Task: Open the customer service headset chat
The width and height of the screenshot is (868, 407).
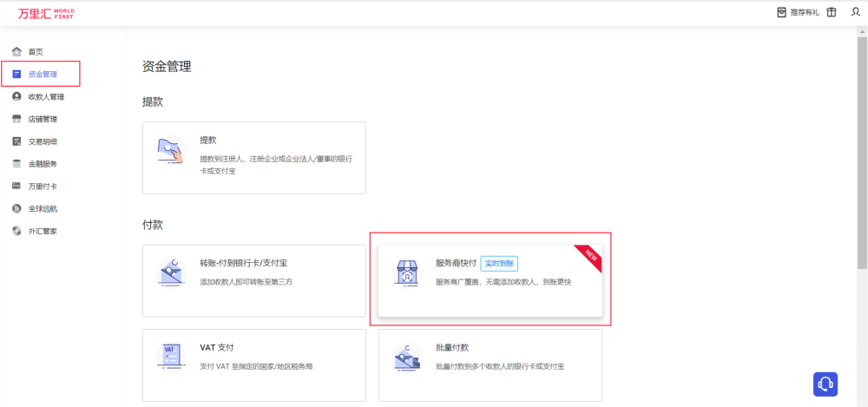Action: point(825,383)
